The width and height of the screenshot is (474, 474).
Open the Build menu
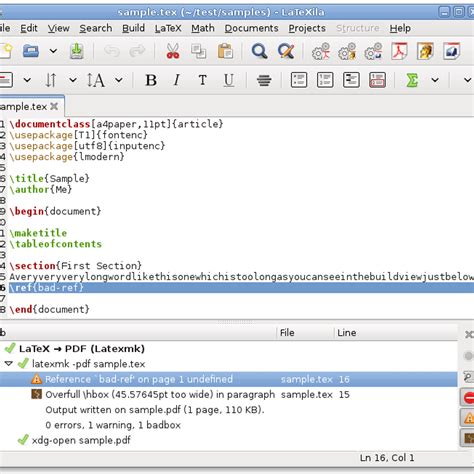(x=133, y=28)
